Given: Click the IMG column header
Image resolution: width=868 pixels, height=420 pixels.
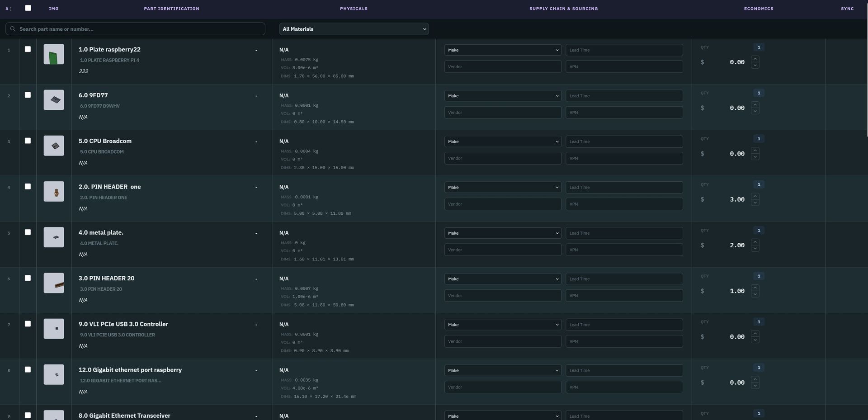Looking at the screenshot, I should pos(54,9).
